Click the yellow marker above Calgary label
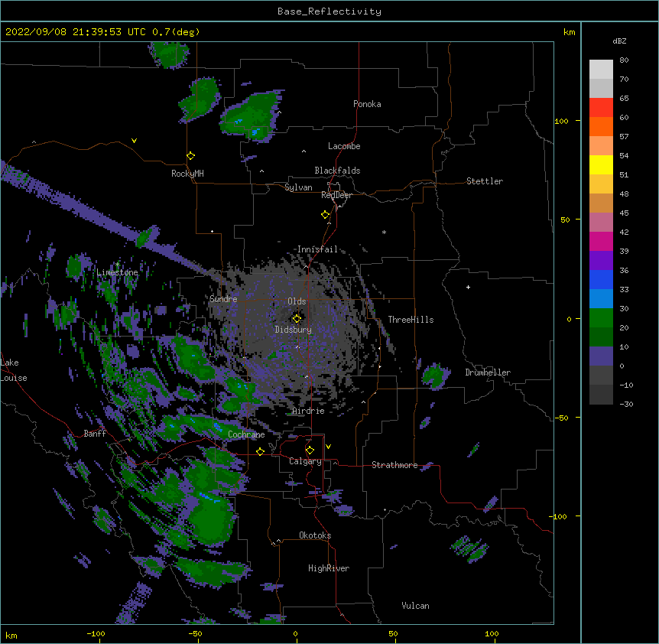The width and height of the screenshot is (659, 644). pyautogui.click(x=310, y=450)
